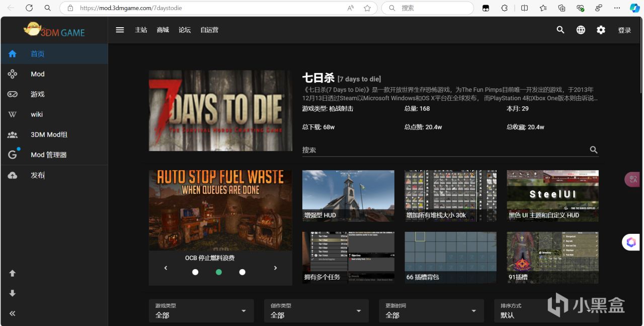Viewport: 644px width, 326px height.
Task: Open the 66 插槽背包 mod thumbnail
Action: (x=451, y=257)
